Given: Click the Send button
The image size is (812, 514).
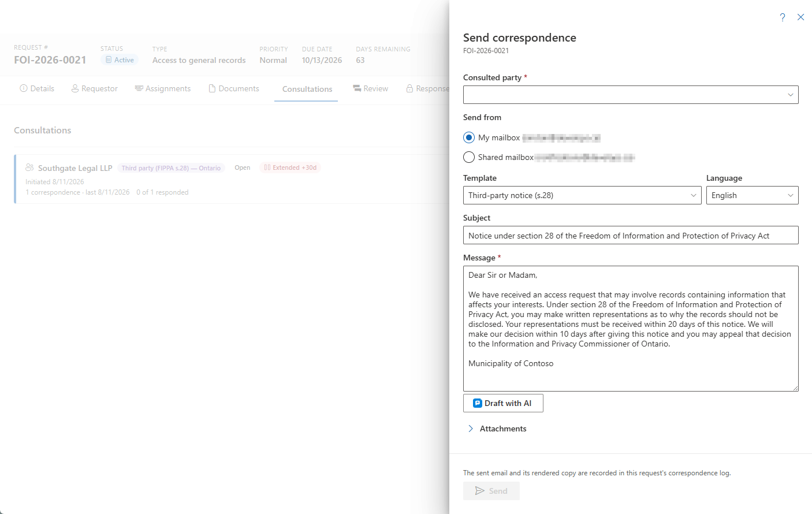Looking at the screenshot, I should (x=491, y=491).
